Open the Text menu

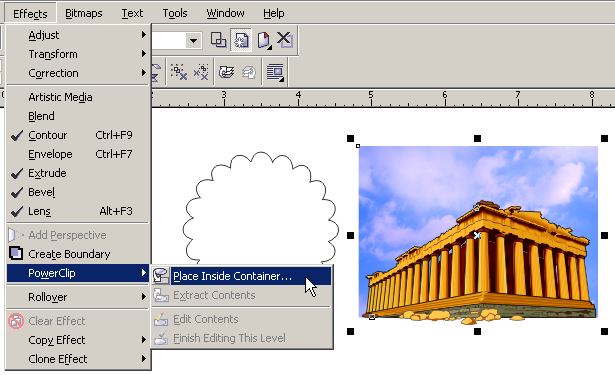[x=132, y=13]
